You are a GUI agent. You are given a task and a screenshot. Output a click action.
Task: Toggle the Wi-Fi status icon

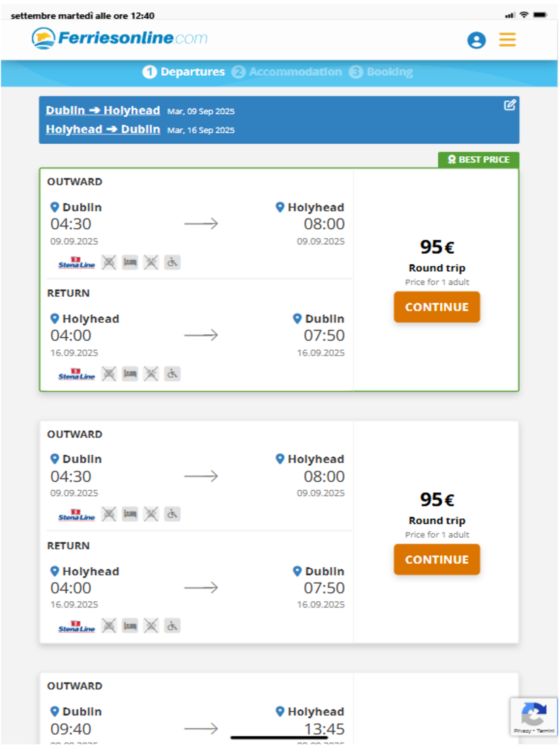pos(524,15)
